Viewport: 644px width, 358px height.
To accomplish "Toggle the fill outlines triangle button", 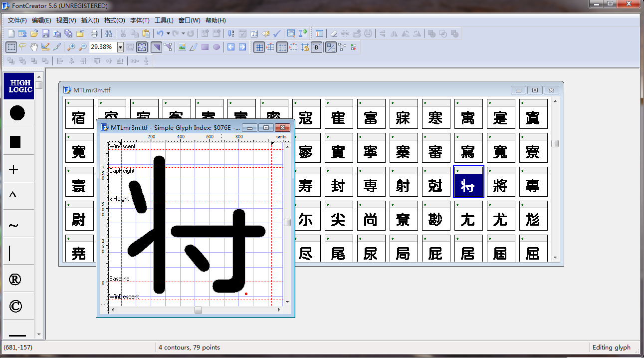I will point(156,47).
